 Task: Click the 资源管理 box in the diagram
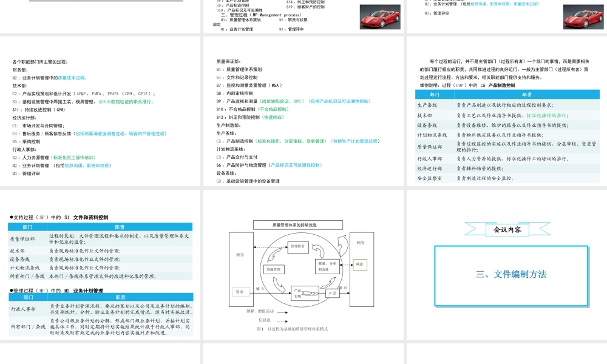pos(274,269)
